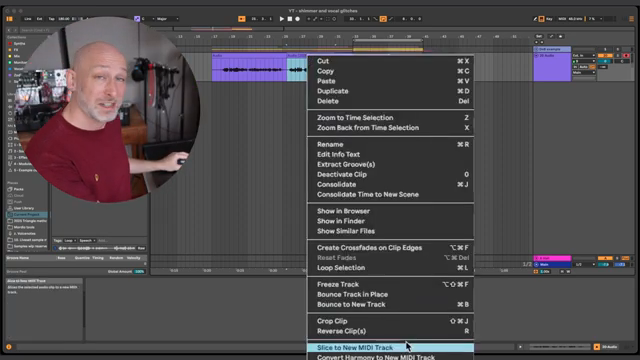Click the browser search field
640x360 pixels.
pos(35,30)
